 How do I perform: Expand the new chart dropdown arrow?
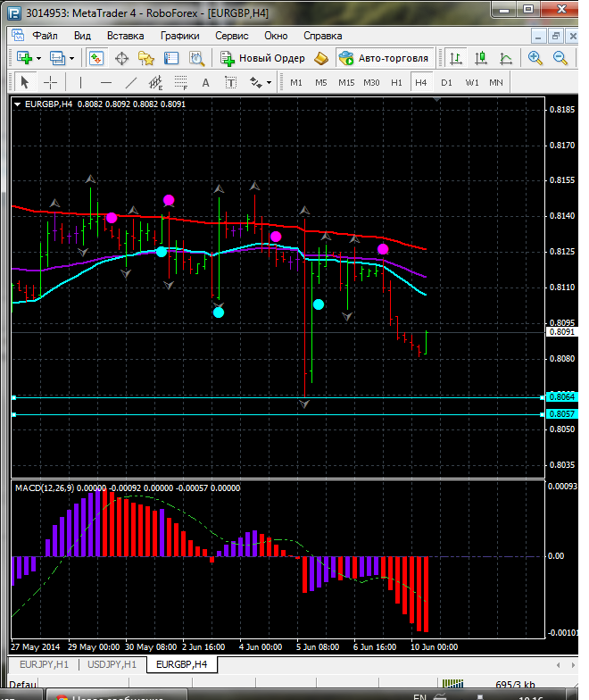click(x=38, y=58)
